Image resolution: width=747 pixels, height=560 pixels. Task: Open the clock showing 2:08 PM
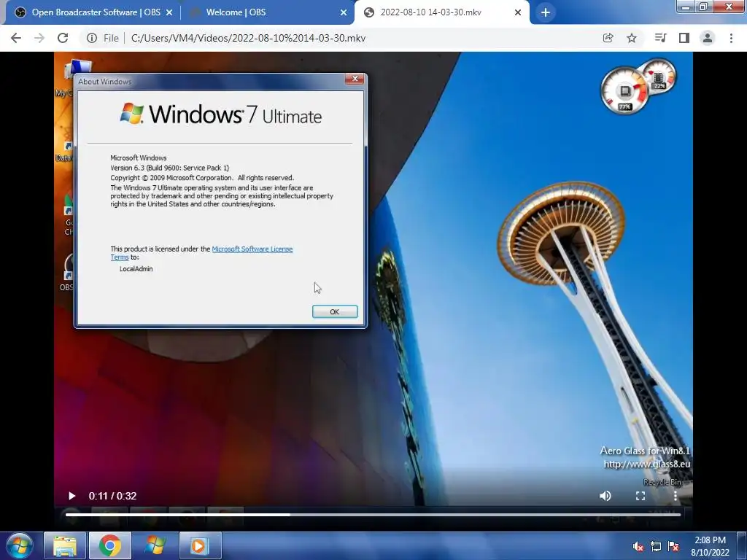tap(710, 546)
